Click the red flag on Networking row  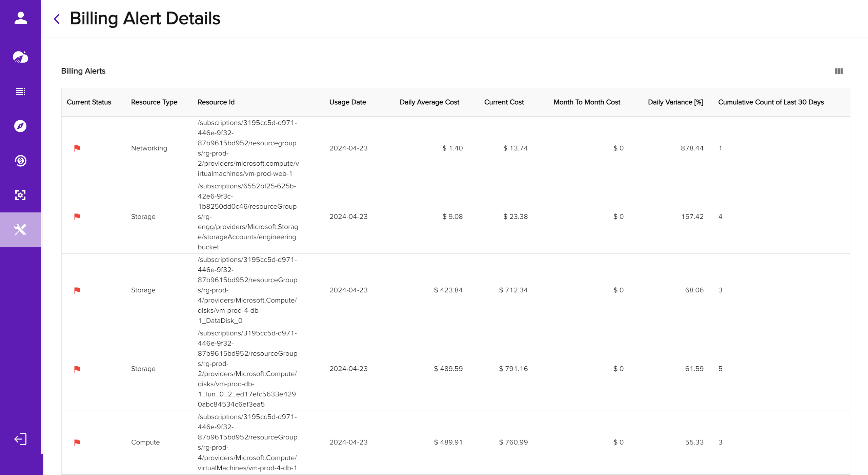pos(77,148)
